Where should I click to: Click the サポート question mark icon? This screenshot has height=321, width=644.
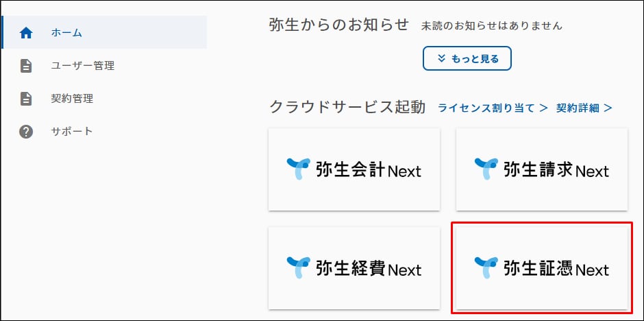click(x=26, y=132)
